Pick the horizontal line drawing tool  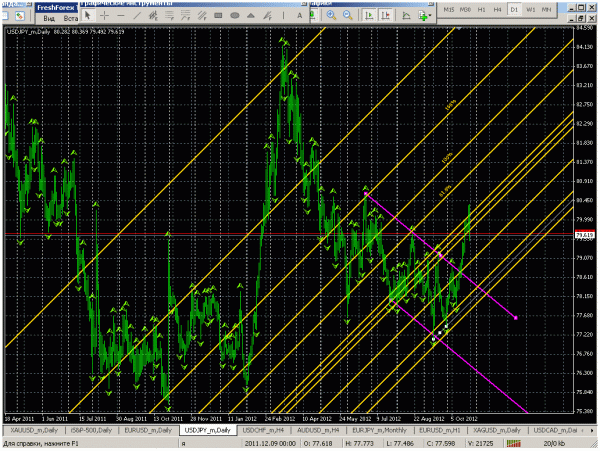(x=121, y=16)
